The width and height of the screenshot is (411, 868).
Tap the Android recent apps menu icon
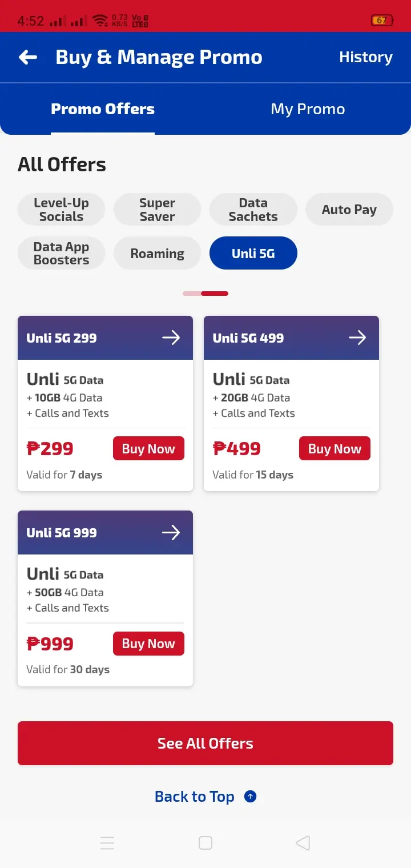[107, 843]
